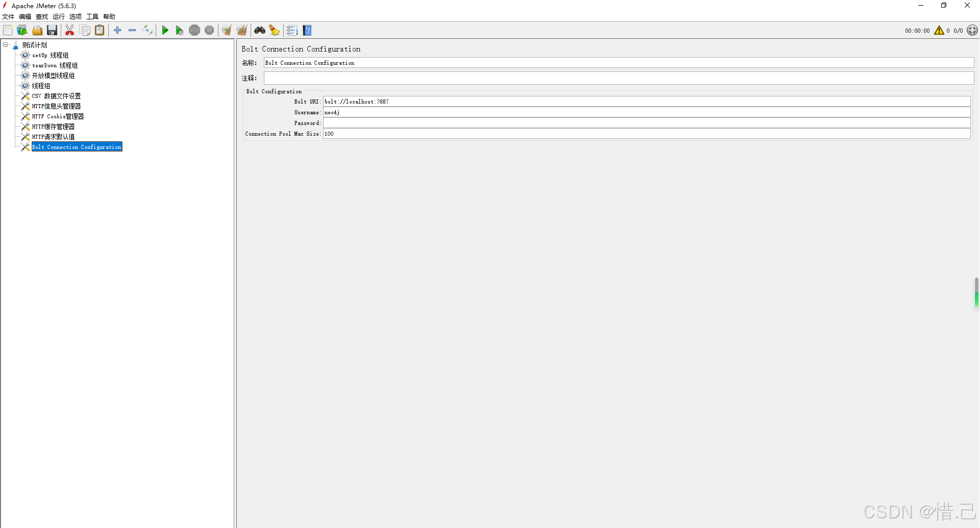Select HTTP Cookie管理器 node
Screen dimensions: 980x528
coord(58,116)
